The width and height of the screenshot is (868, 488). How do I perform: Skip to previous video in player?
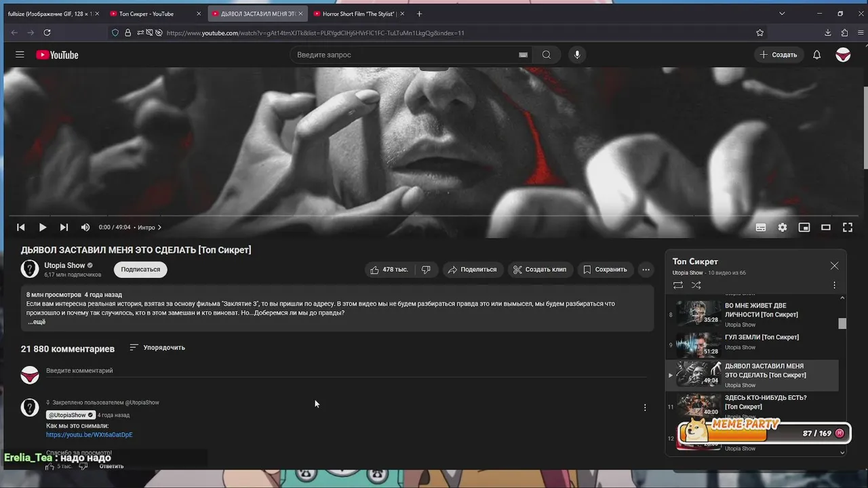[x=21, y=228]
